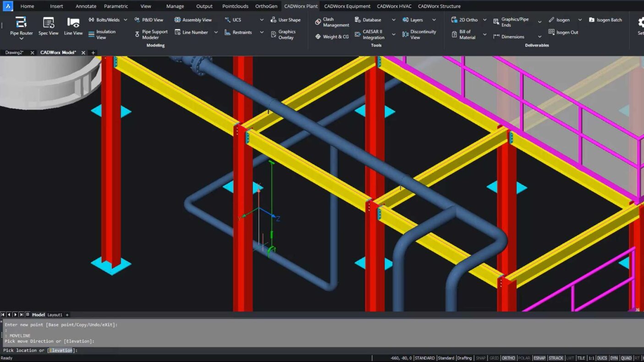Toggle DYN input in status bar
Screen dimensions: 644x362
tap(614, 358)
